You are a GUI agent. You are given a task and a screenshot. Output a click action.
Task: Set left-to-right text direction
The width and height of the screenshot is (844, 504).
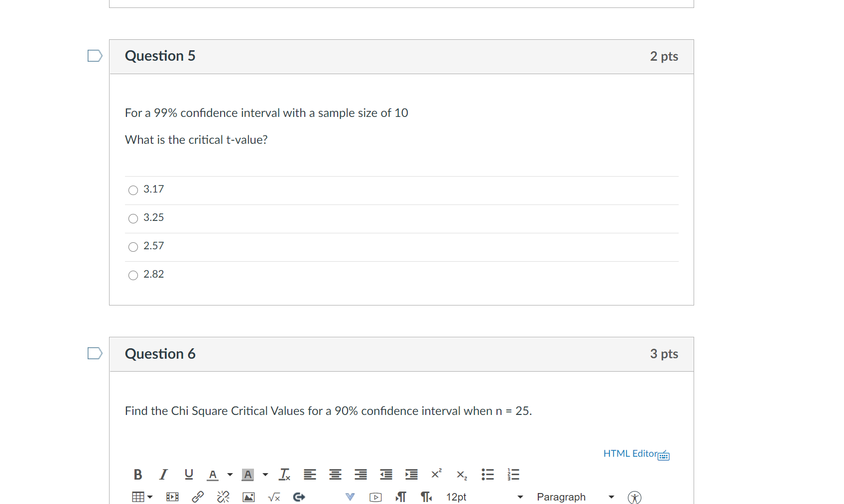click(401, 497)
